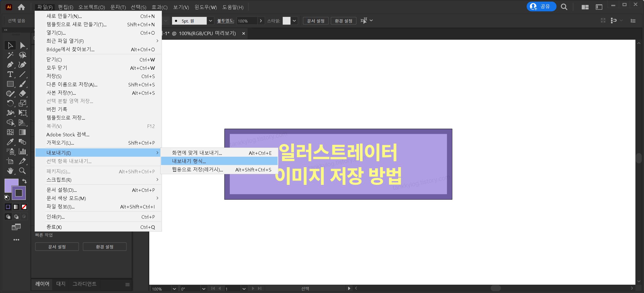Open the Edit Toolbar three-dots button

pyautogui.click(x=16, y=240)
